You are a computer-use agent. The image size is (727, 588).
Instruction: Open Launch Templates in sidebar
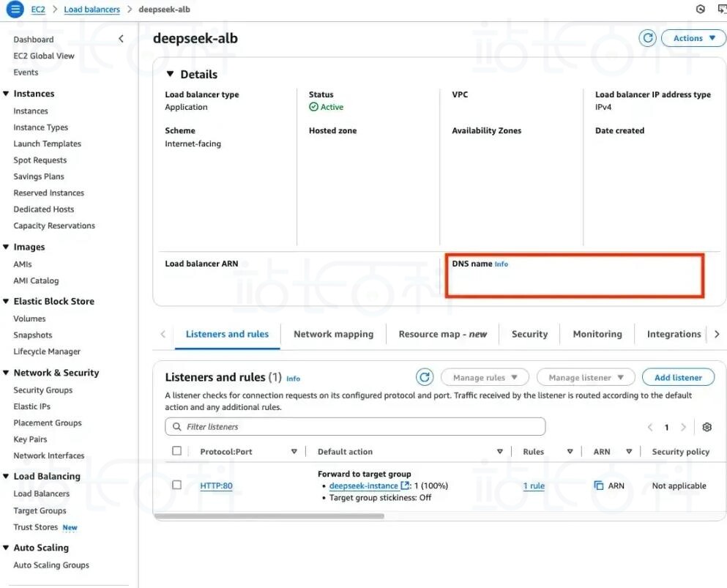(x=48, y=144)
